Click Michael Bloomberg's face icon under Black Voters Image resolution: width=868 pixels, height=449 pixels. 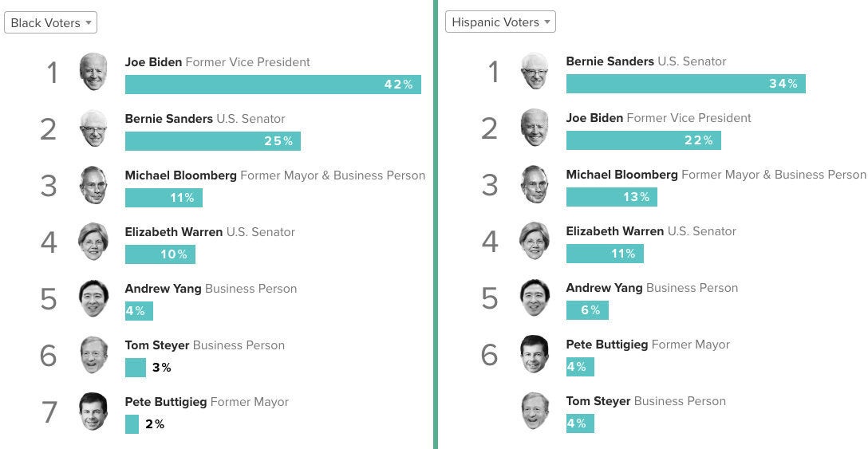coord(93,186)
